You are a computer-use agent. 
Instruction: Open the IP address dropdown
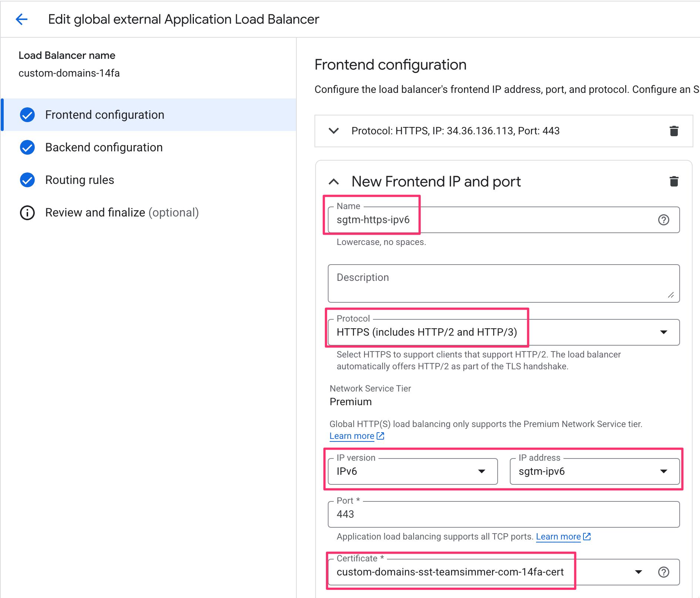(x=663, y=471)
